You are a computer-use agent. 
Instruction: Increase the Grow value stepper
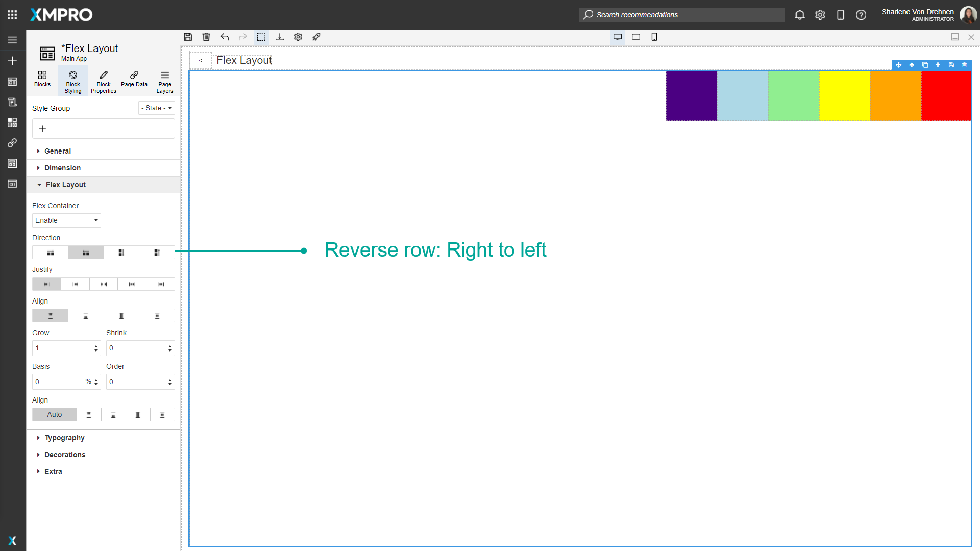95,345
